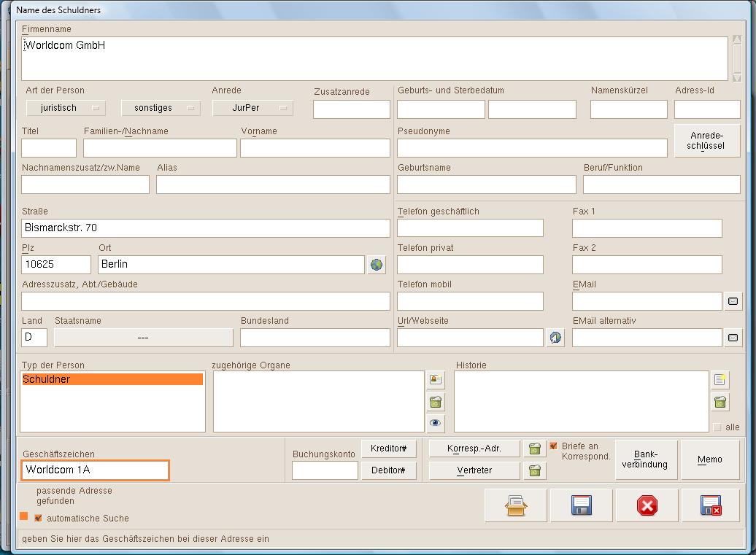Open the Memo button
Image resolution: width=756 pixels, height=555 pixels.
pyautogui.click(x=710, y=459)
